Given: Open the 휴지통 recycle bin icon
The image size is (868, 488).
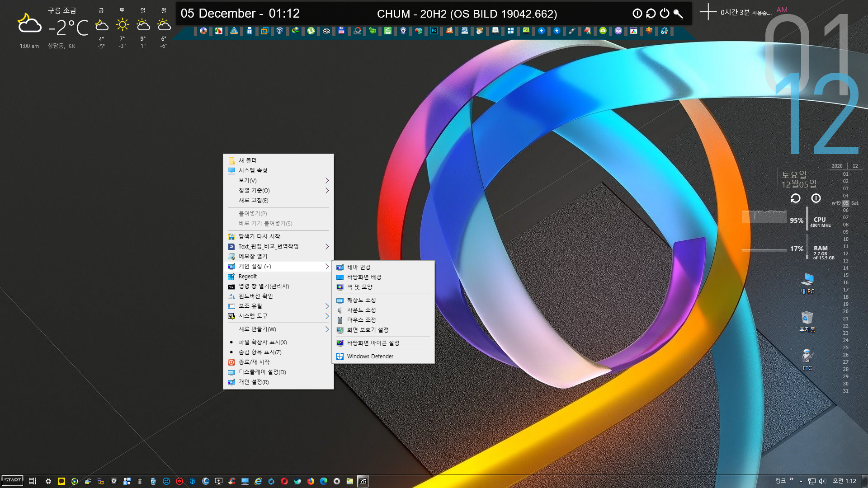Looking at the screenshot, I should point(807,322).
